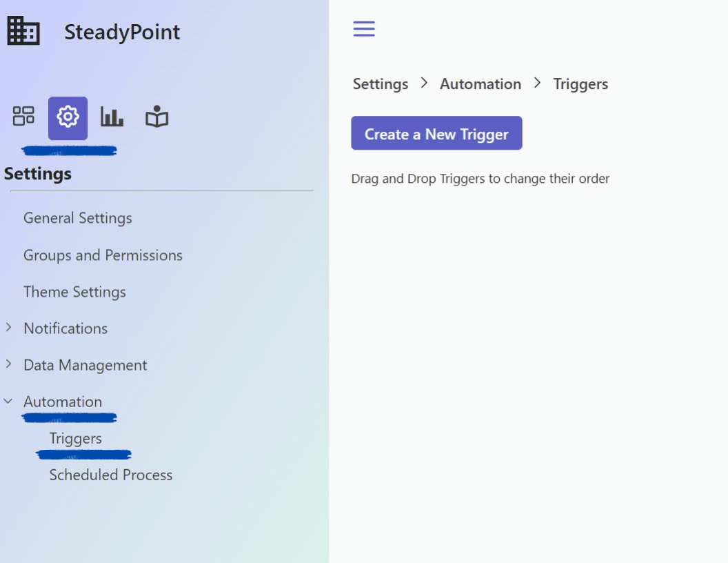Open the knowledge base book icon
This screenshot has width=728, height=563.
[x=157, y=116]
